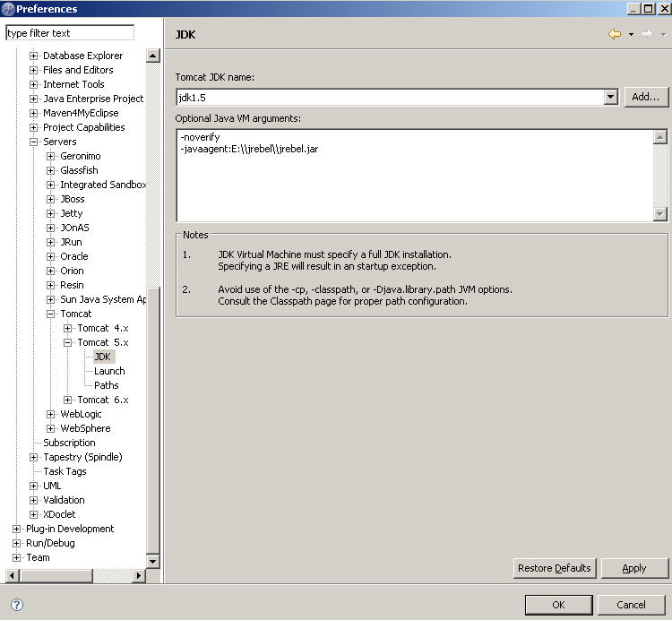
Task: Click the back navigation arrow icon
Action: tap(615, 34)
